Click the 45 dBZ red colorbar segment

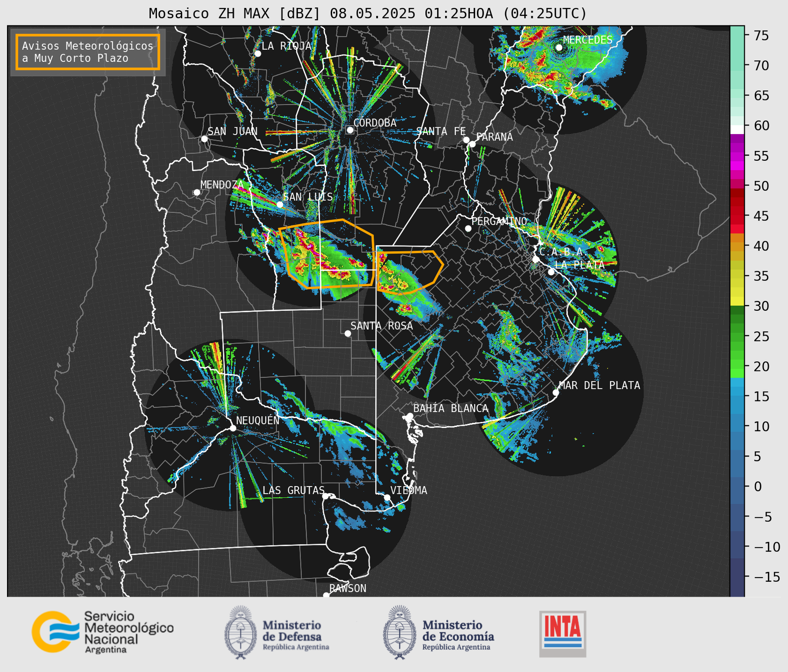737,220
